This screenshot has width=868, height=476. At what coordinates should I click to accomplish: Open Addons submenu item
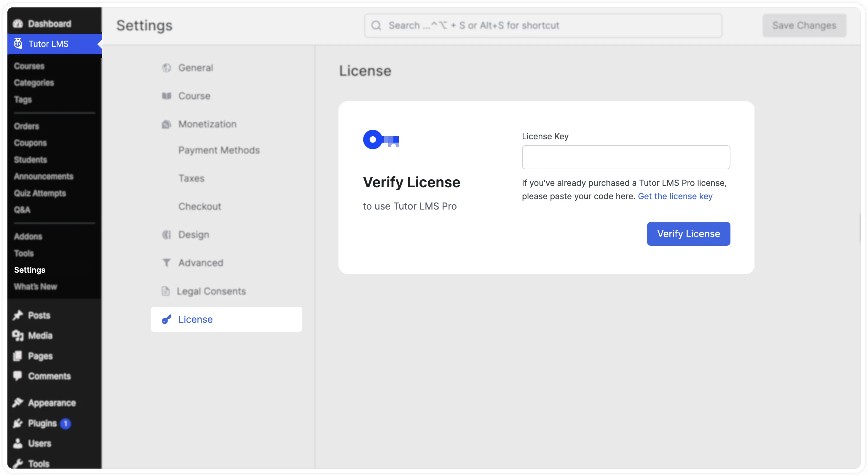tap(28, 236)
